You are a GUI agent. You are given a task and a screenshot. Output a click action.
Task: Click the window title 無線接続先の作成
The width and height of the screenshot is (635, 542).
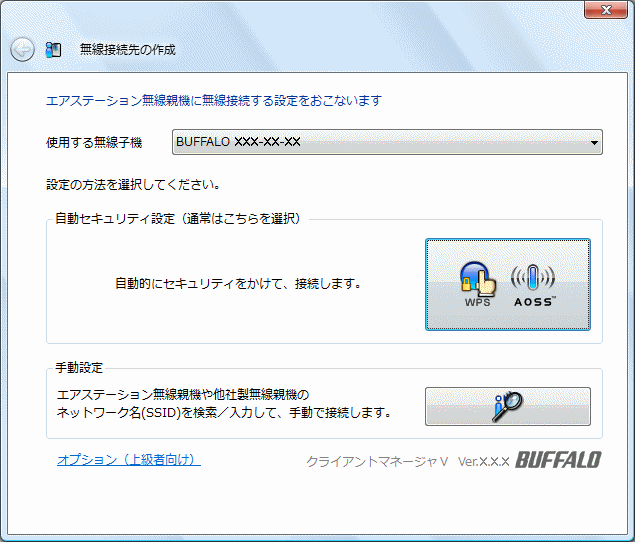pyautogui.click(x=128, y=50)
